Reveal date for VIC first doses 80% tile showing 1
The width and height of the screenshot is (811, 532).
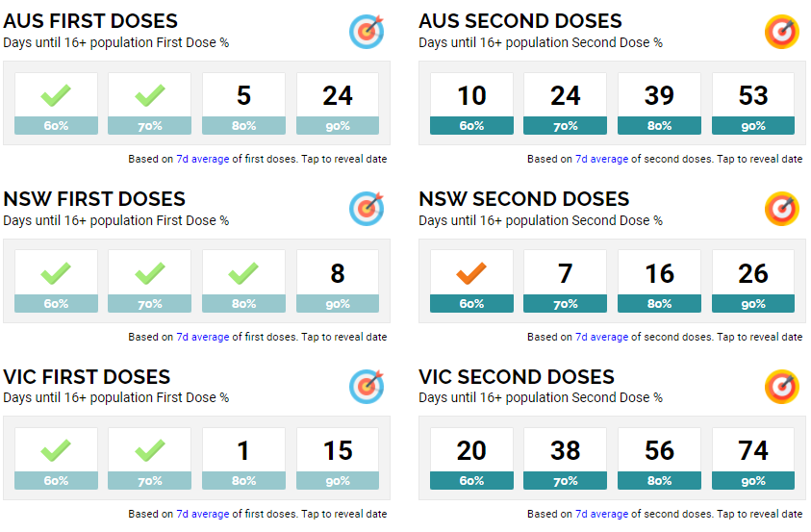(243, 459)
